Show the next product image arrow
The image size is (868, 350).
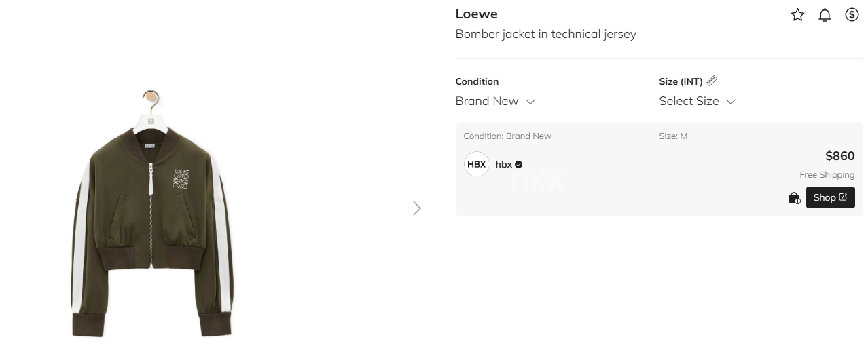click(x=417, y=208)
